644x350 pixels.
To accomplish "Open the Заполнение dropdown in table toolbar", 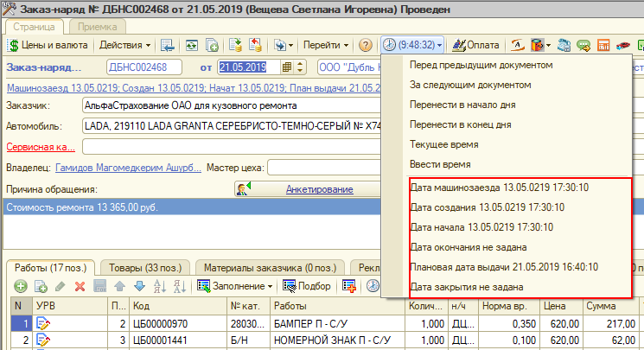I will click(237, 285).
